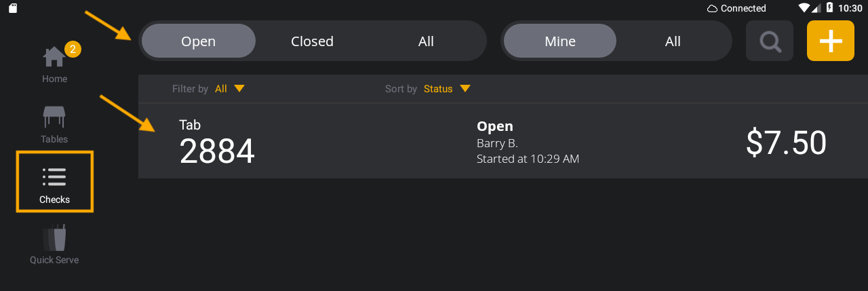Viewport: 868px width, 291px height.
Task: Open Tab 2884 check row
Action: pos(217,142)
